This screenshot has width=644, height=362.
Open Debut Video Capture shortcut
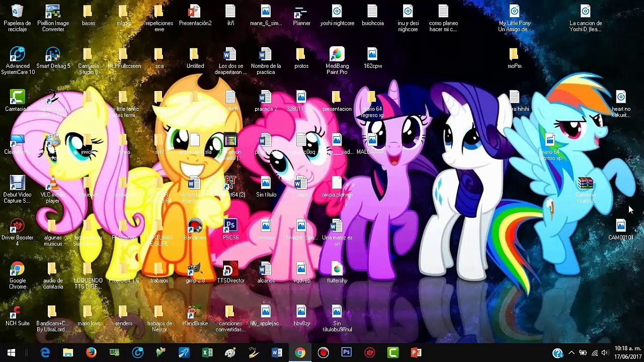17,190
